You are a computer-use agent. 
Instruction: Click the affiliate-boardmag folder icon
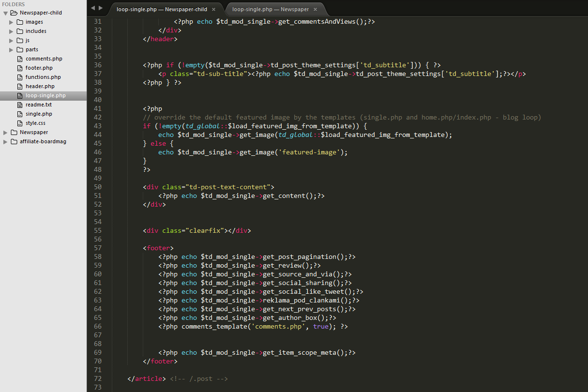pos(14,142)
